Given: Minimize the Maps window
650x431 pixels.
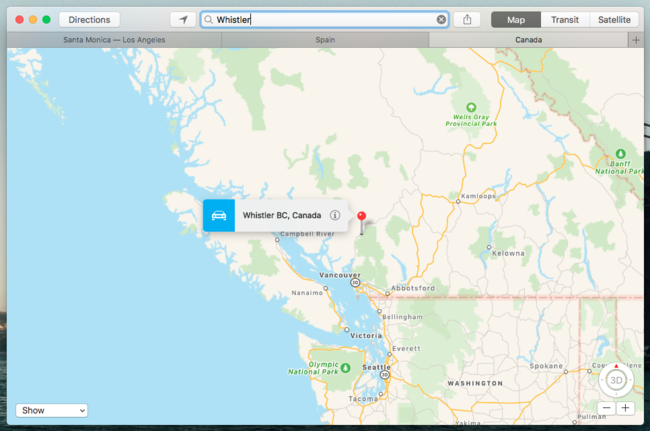Looking at the screenshot, I should (33, 19).
